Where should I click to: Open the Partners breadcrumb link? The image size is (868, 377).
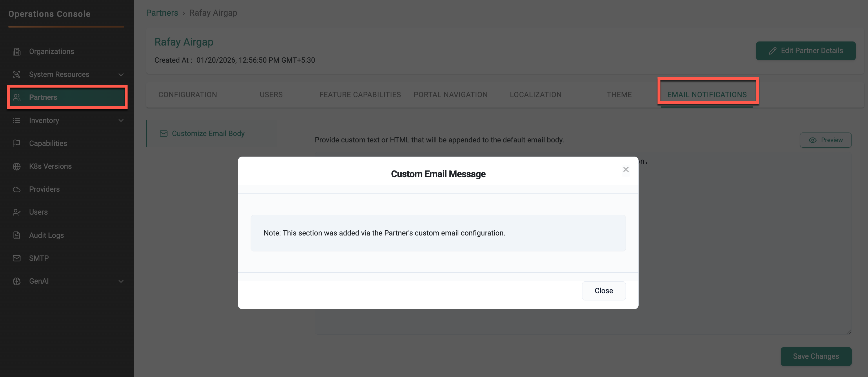coord(162,13)
